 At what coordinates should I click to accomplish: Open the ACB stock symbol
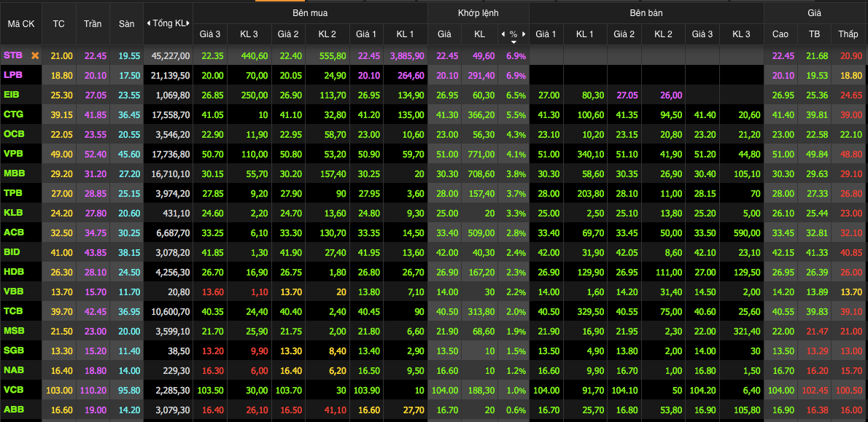[x=13, y=233]
